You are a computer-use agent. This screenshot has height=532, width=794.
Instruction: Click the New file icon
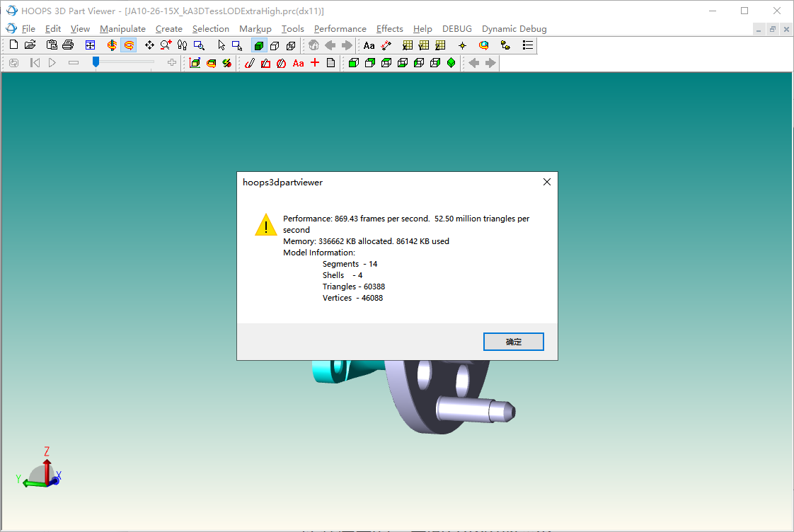[x=13, y=45]
